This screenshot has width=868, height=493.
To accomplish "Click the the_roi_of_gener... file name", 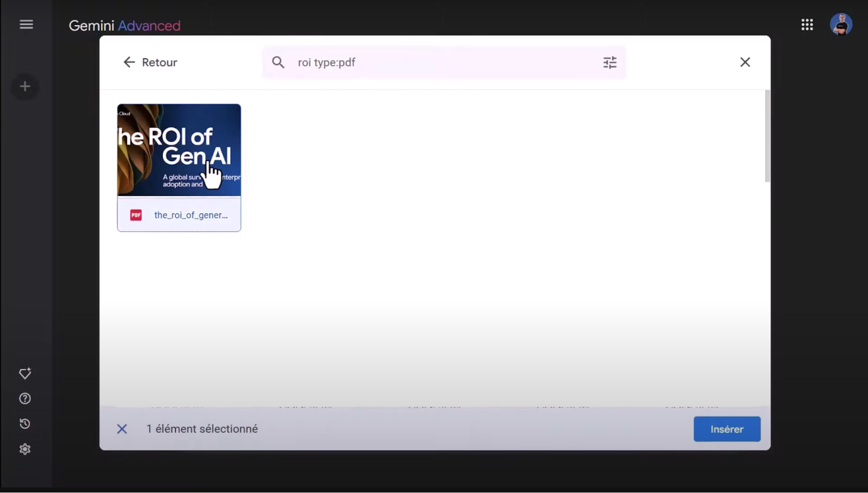I will click(191, 215).
